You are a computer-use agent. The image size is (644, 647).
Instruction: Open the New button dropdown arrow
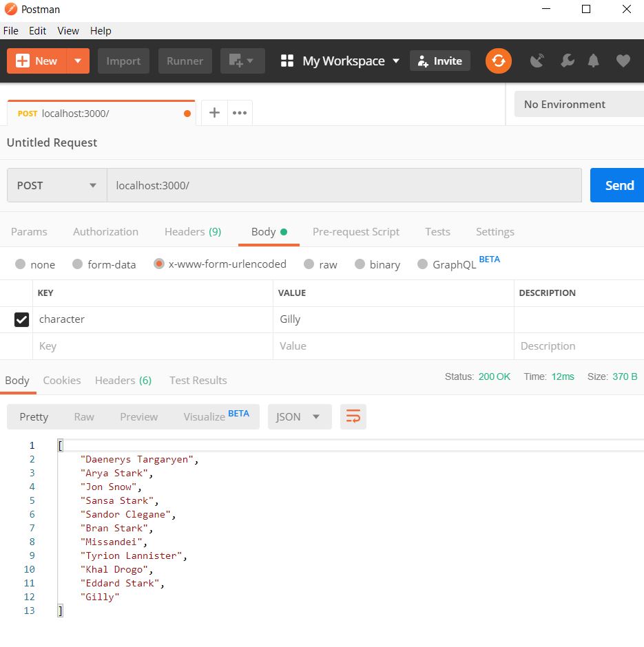click(78, 61)
